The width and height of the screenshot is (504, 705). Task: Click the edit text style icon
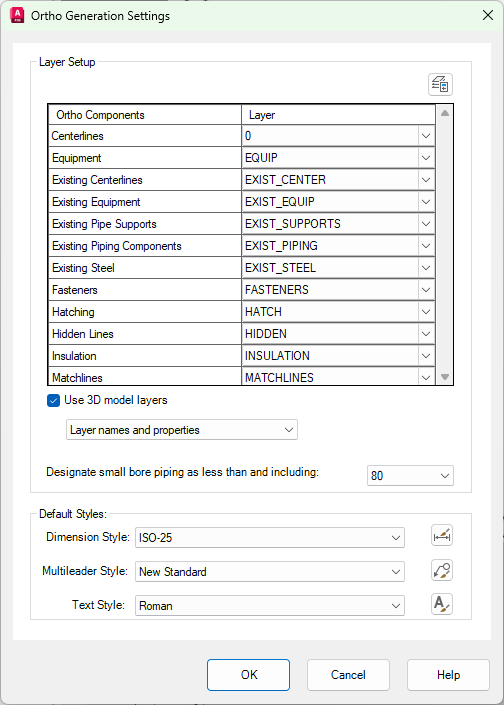(x=442, y=604)
